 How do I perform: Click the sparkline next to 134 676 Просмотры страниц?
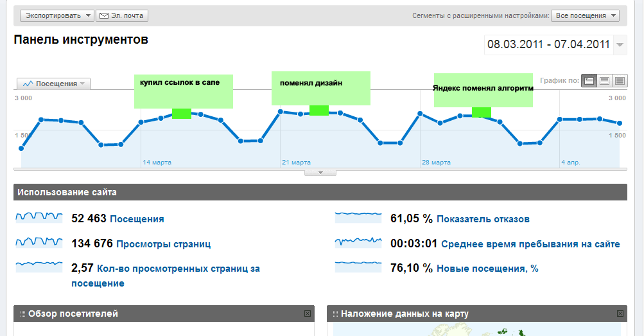tap(39, 242)
